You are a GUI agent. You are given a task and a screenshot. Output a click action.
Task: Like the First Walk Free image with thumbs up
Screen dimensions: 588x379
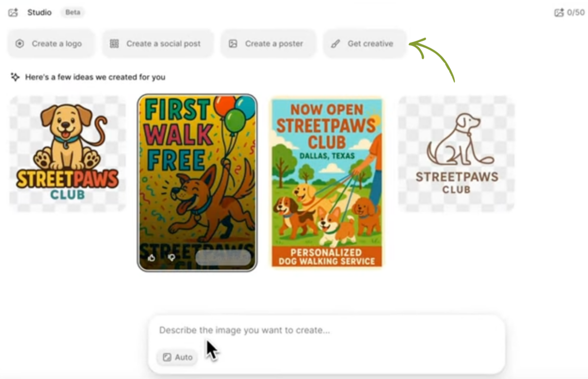pyautogui.click(x=152, y=258)
